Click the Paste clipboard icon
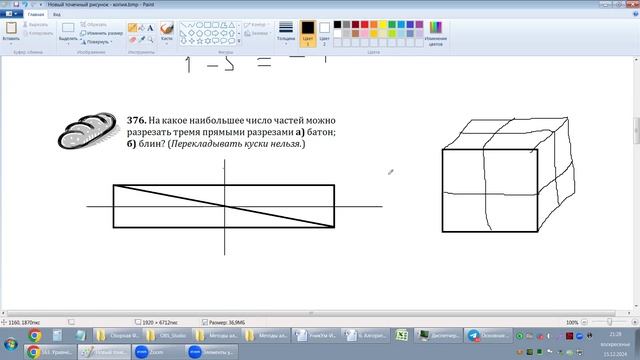640x360 pixels. tap(11, 28)
